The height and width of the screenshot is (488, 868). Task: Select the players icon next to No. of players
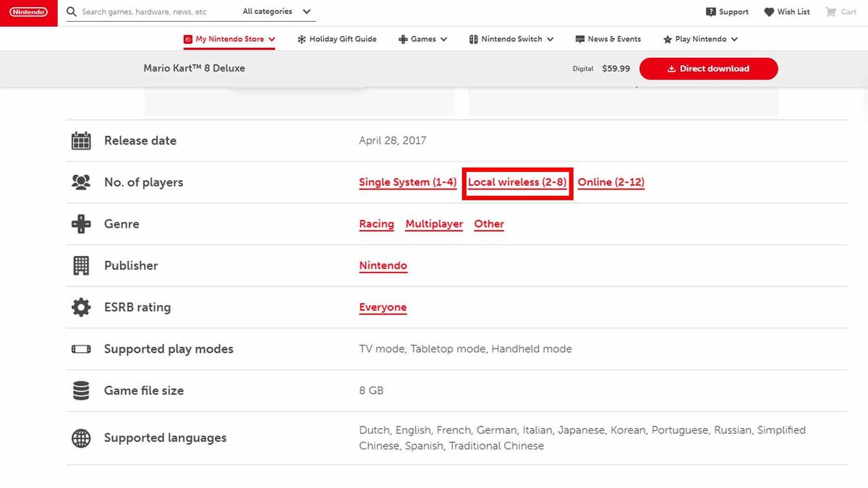80,181
